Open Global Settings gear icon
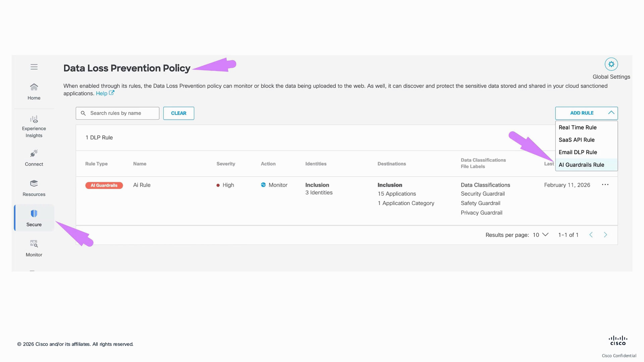644x362 pixels. pos(611,64)
